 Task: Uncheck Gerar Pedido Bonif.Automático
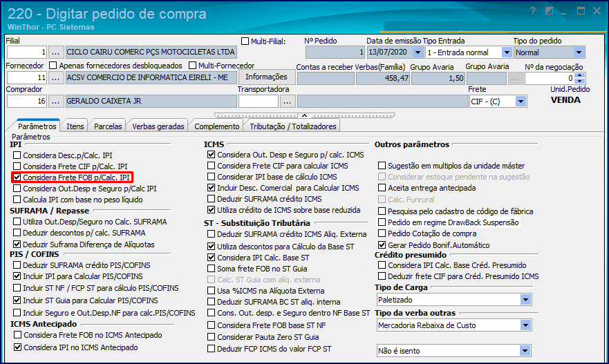382,245
